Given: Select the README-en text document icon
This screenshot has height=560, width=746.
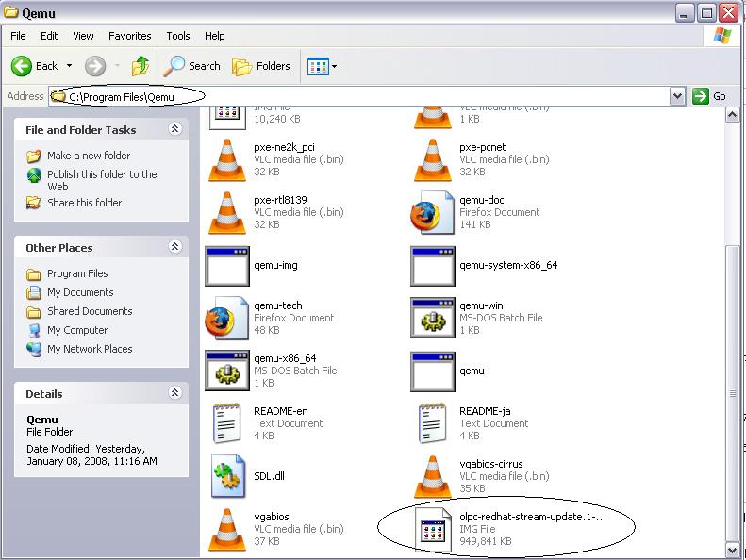Looking at the screenshot, I should (x=227, y=424).
